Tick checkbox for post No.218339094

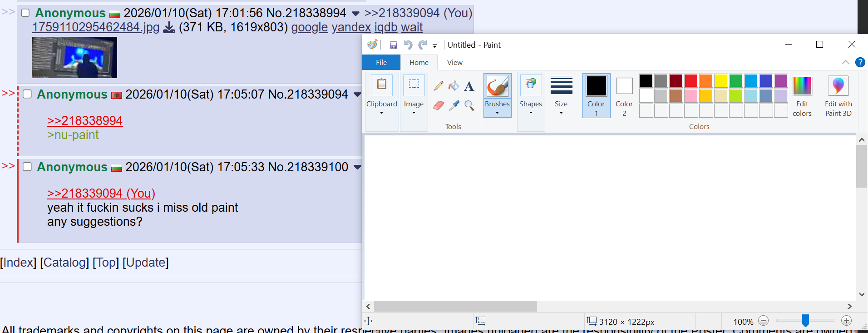click(x=27, y=94)
